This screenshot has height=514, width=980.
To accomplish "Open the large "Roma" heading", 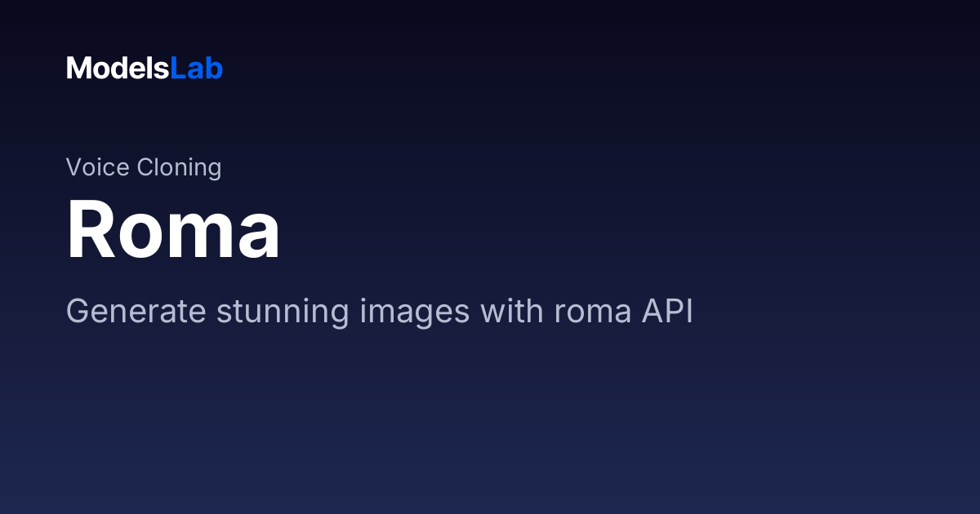I will tap(173, 230).
